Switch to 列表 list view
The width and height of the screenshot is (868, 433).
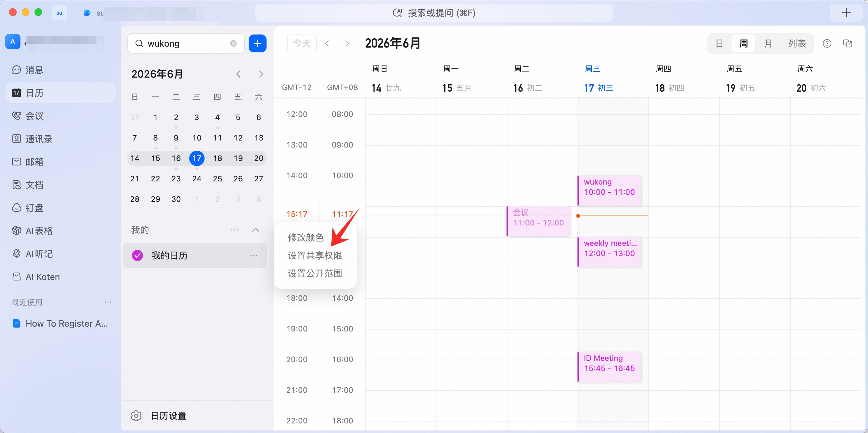797,43
